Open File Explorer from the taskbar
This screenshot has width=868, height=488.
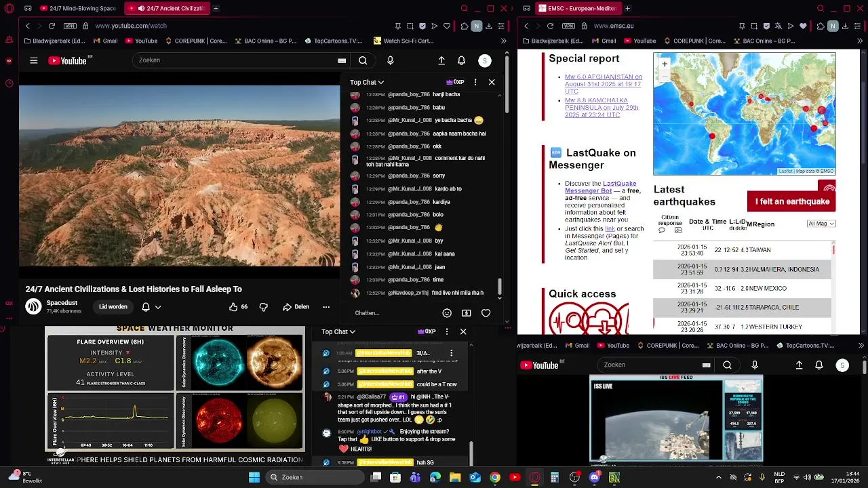[x=455, y=477]
